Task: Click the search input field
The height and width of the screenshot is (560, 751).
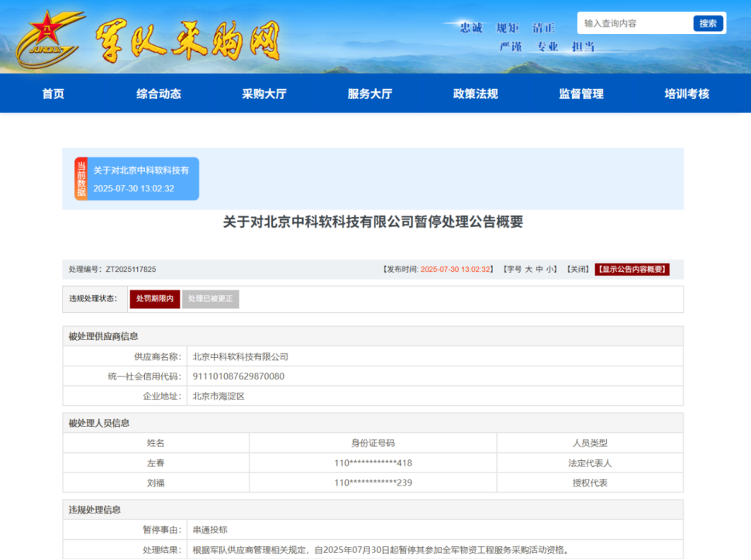Action: tap(636, 23)
